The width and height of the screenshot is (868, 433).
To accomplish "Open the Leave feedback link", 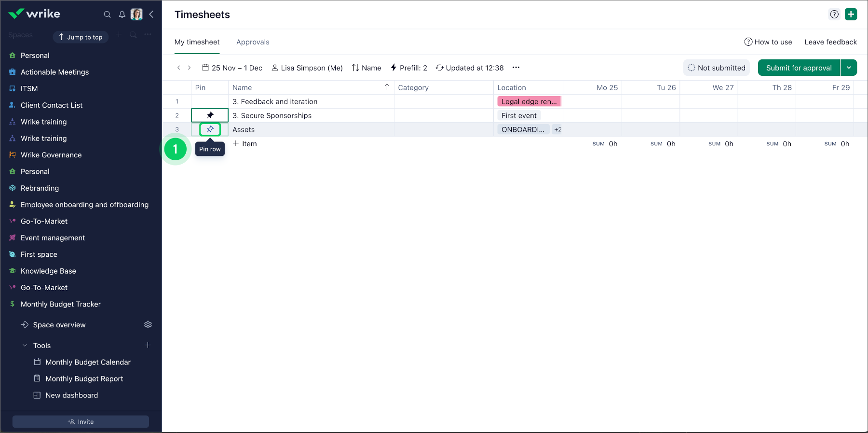I will click(x=830, y=42).
